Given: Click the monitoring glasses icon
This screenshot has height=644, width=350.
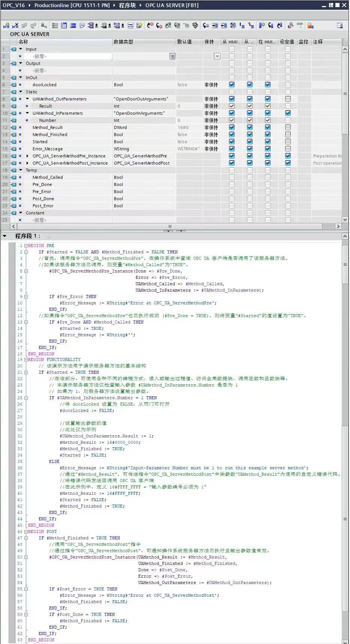Looking at the screenshot, I should click(x=300, y=25).
